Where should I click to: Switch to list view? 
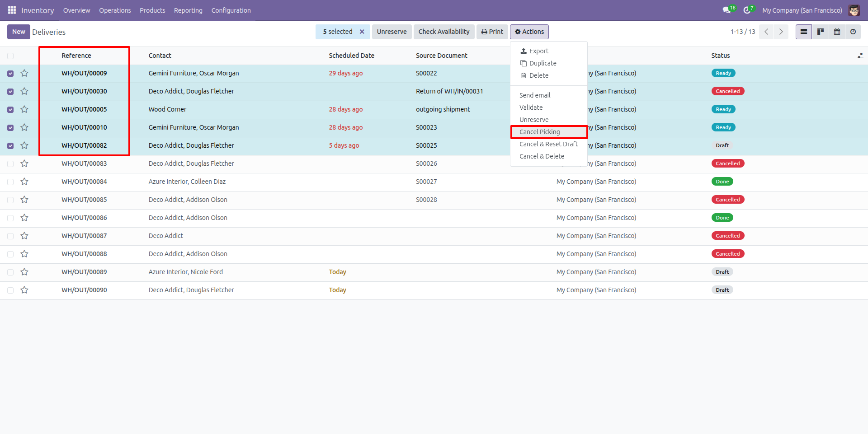coord(804,32)
